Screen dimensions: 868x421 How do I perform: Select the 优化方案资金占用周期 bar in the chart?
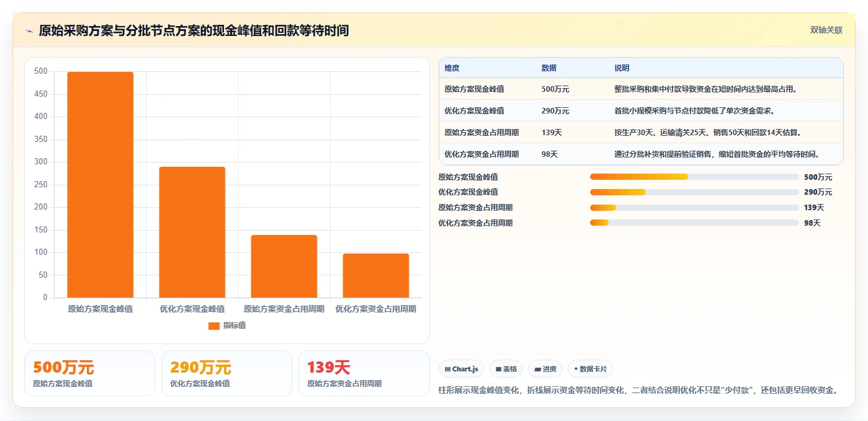pos(376,276)
